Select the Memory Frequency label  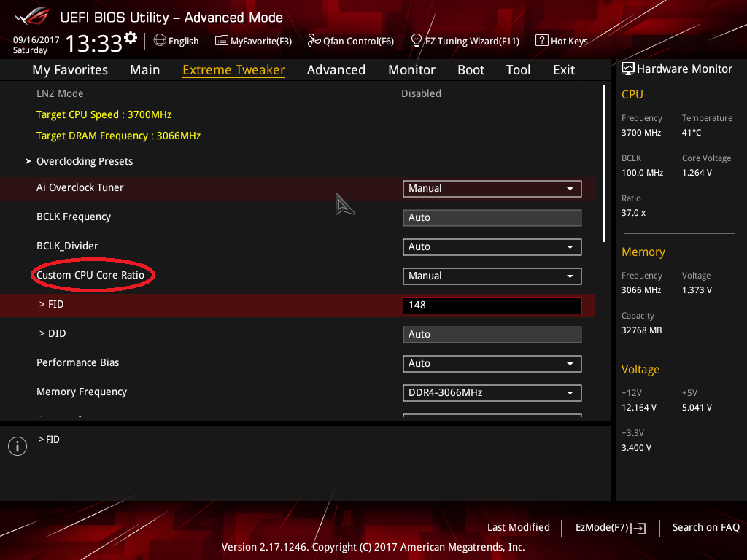click(x=82, y=392)
